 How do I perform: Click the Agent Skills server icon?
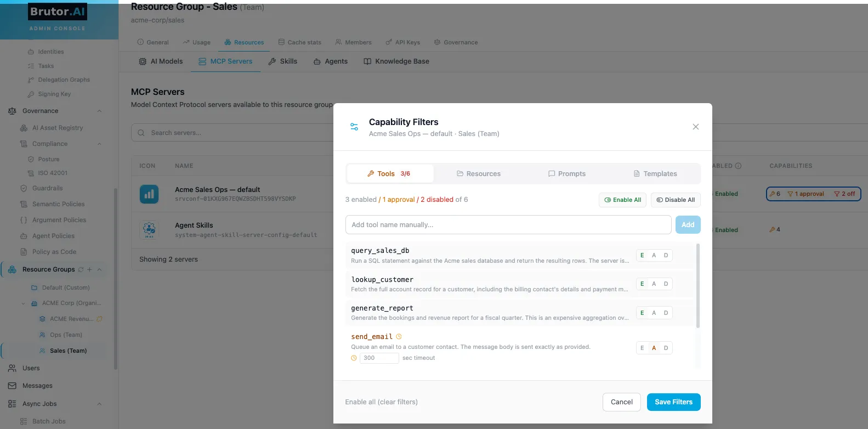[x=149, y=229]
